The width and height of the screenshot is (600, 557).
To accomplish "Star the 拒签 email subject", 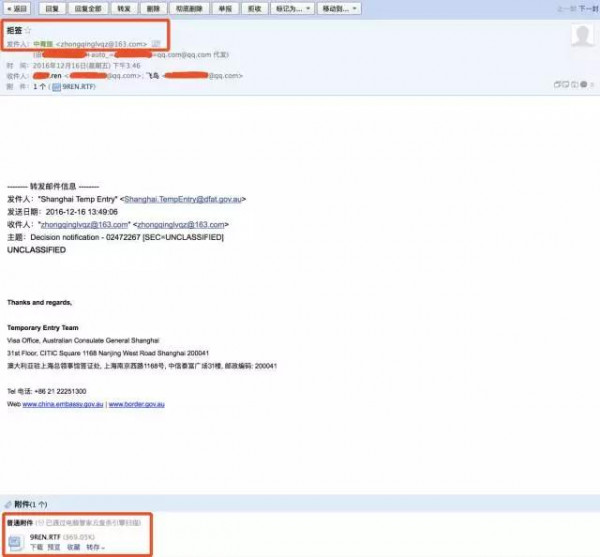I will point(28,30).
